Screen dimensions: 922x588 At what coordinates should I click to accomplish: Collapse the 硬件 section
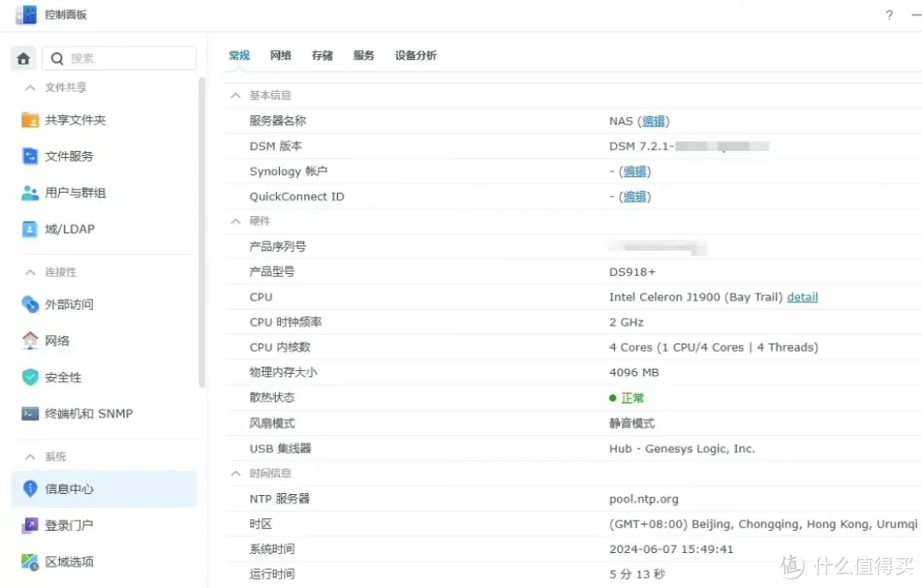(x=236, y=220)
